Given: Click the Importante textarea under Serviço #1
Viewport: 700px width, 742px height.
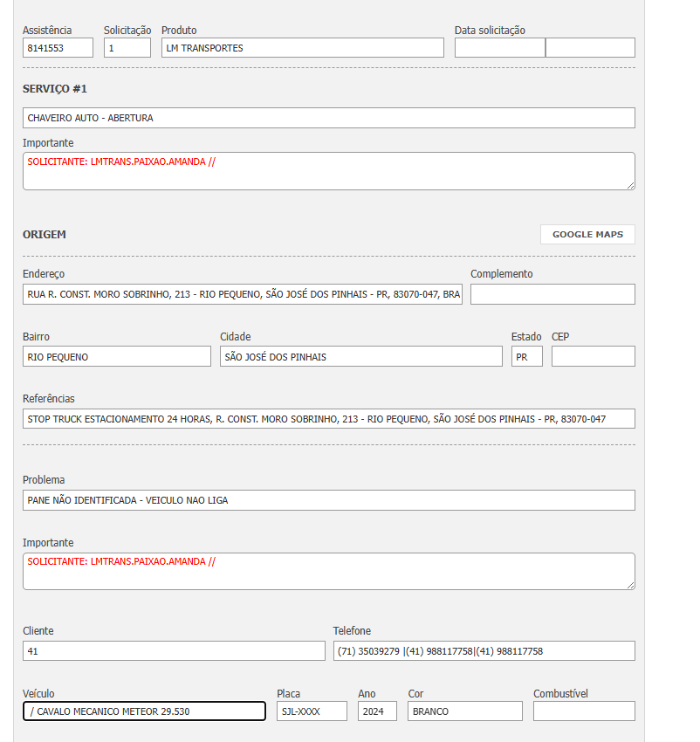Looking at the screenshot, I should (x=328, y=171).
